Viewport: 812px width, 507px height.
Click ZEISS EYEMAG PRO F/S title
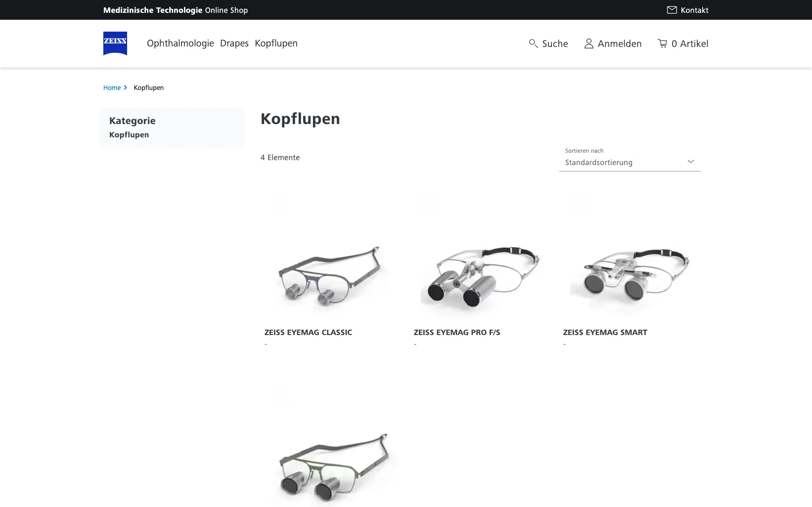click(457, 332)
